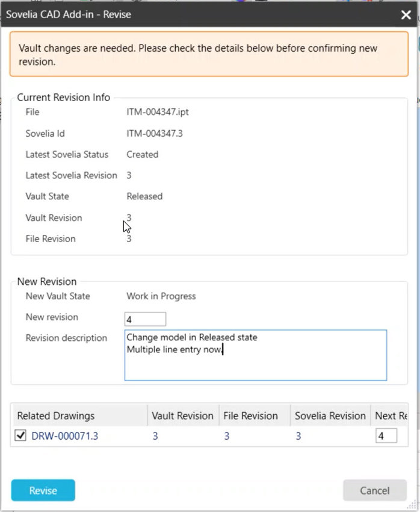Click the Latest Sovelia Status value Created
Viewport: 420px width, 512px height.
click(143, 154)
